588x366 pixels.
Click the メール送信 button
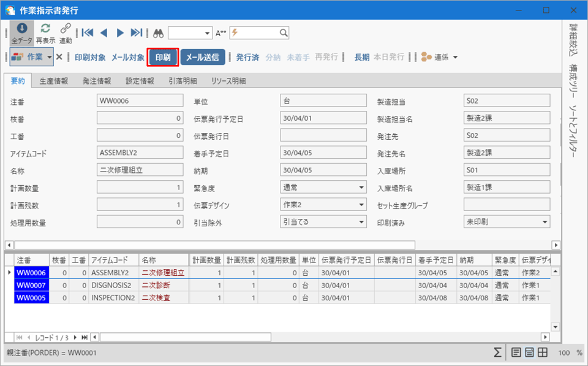[203, 57]
